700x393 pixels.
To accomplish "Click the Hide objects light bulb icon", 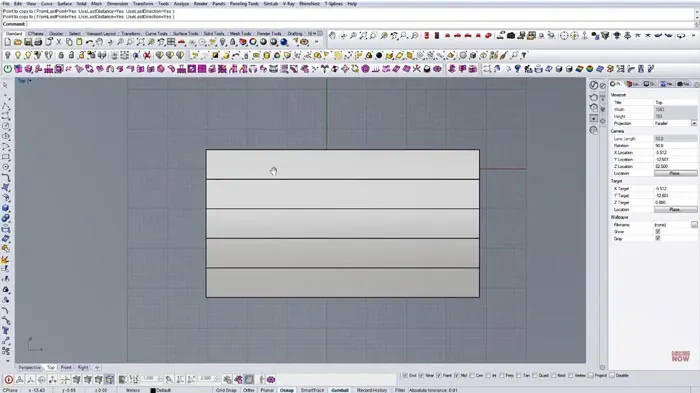I will [x=8, y=55].
